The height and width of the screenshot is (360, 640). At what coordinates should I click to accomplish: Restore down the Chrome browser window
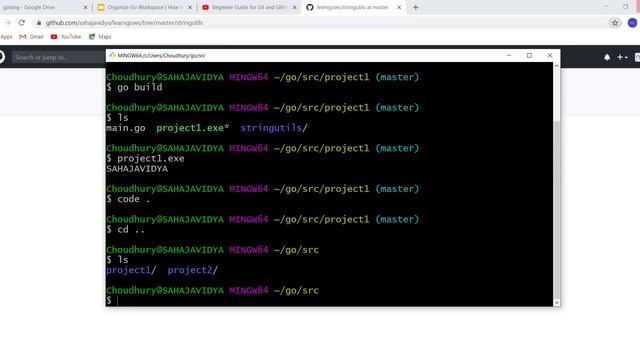pos(625,7)
